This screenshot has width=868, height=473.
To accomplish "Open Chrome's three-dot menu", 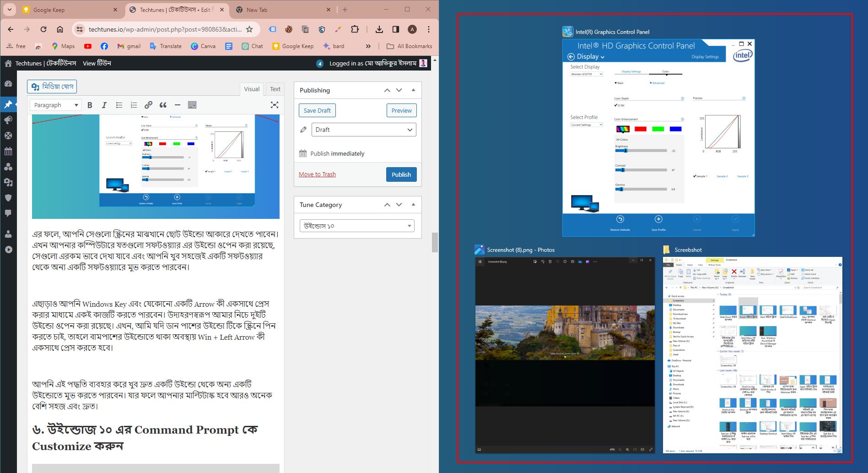I will coord(429,29).
